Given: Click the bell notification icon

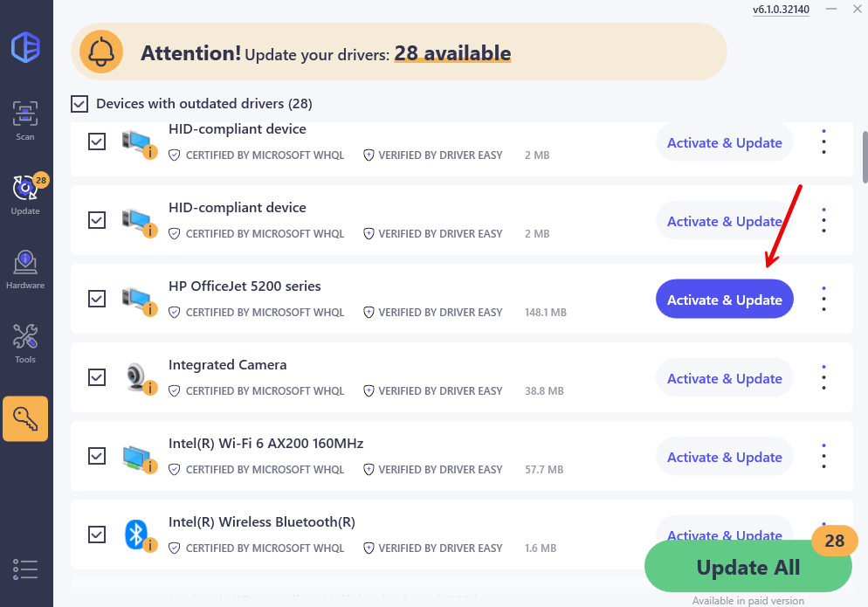Looking at the screenshot, I should [x=101, y=52].
